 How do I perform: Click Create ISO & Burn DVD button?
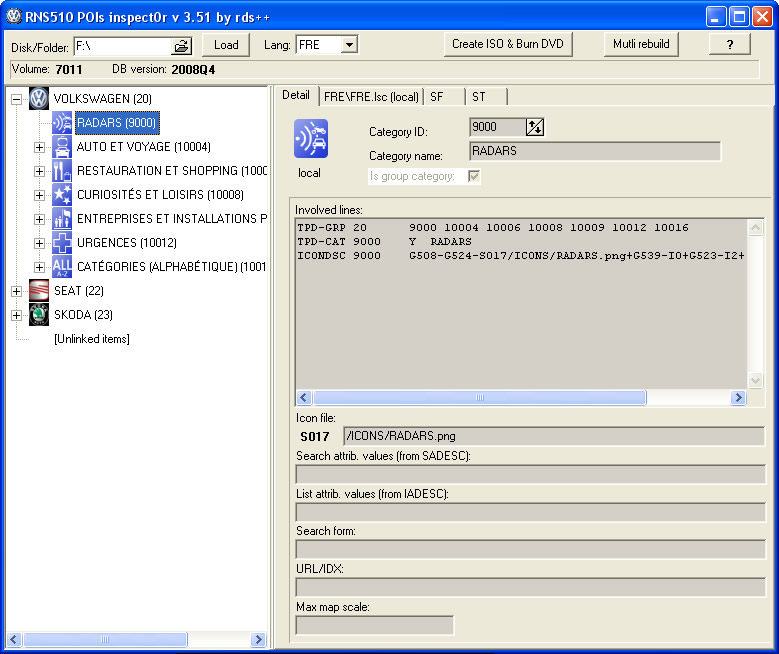tap(508, 44)
